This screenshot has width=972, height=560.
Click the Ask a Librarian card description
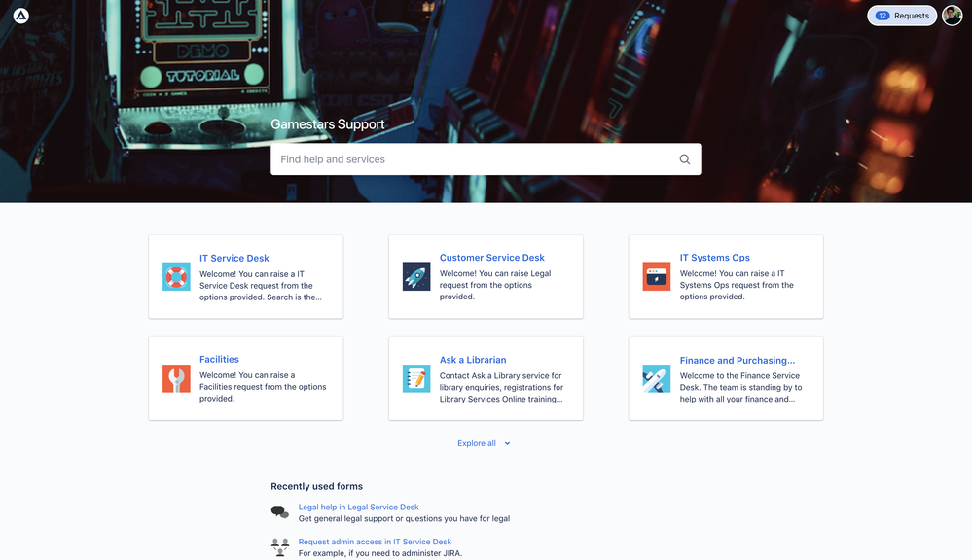[x=501, y=387]
